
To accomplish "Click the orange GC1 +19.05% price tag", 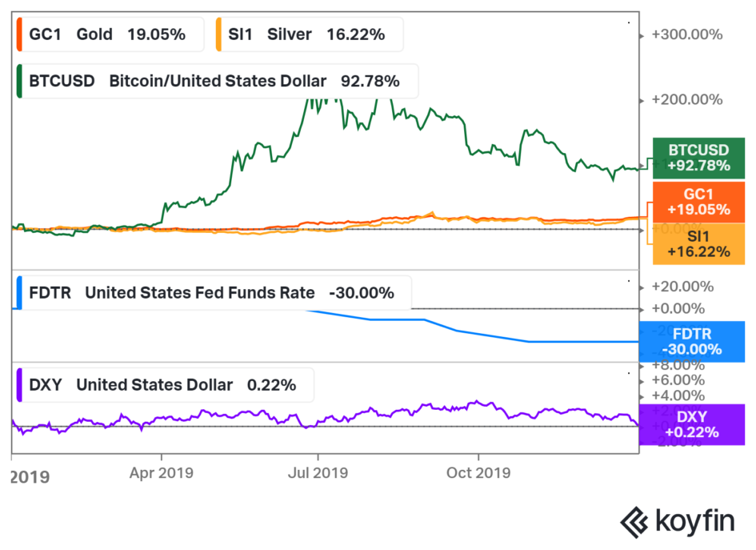I will point(699,202).
